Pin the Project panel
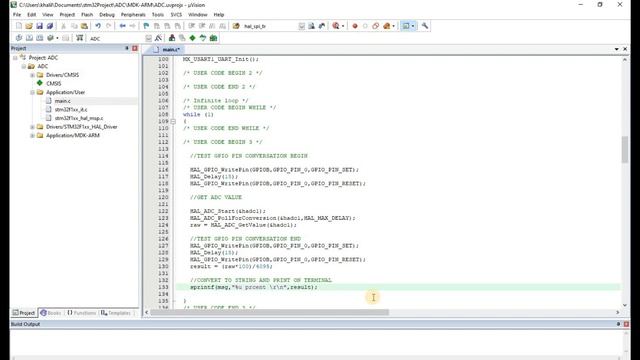Image resolution: width=640 pixels, height=360 pixels. (127, 49)
